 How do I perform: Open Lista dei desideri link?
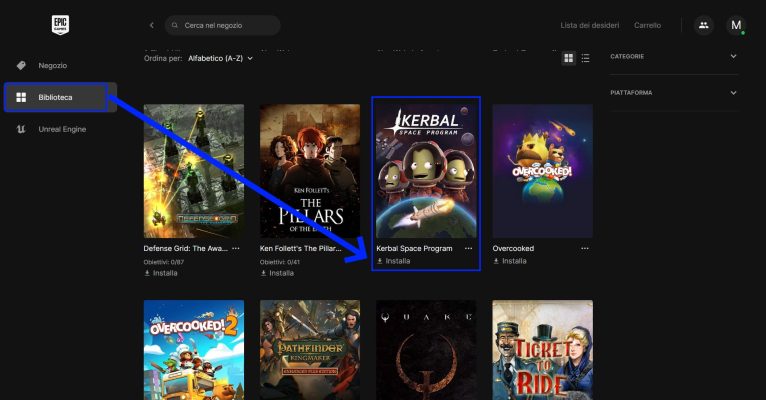[x=588, y=25]
